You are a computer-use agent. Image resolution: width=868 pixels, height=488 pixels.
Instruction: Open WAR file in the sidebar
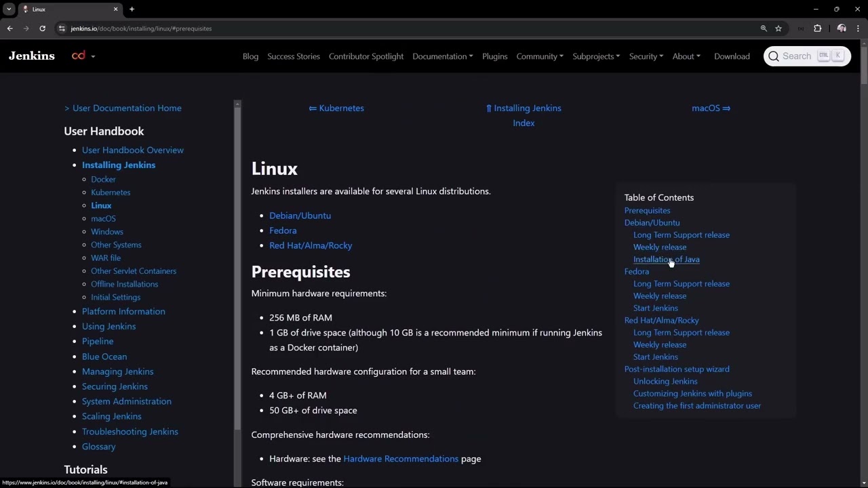(106, 258)
